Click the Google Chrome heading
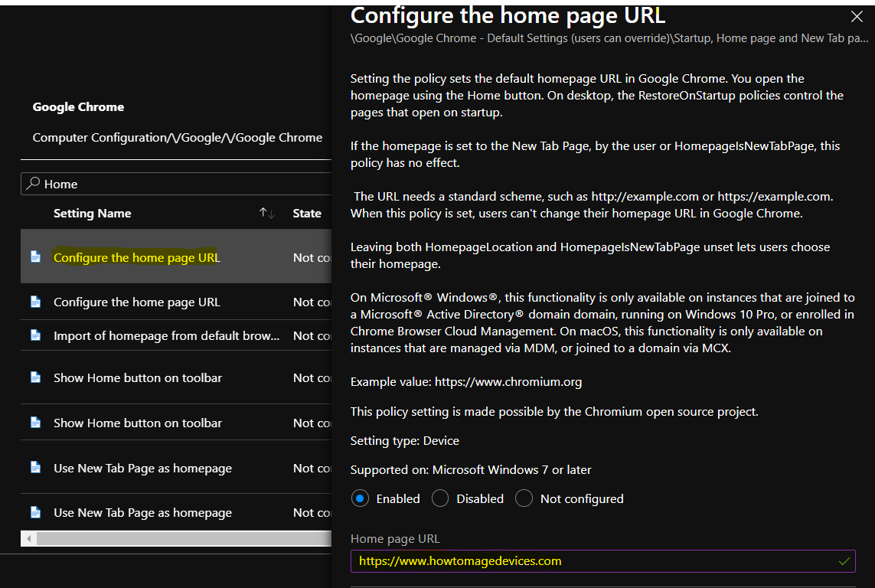Image resolution: width=875 pixels, height=588 pixels. (78, 106)
